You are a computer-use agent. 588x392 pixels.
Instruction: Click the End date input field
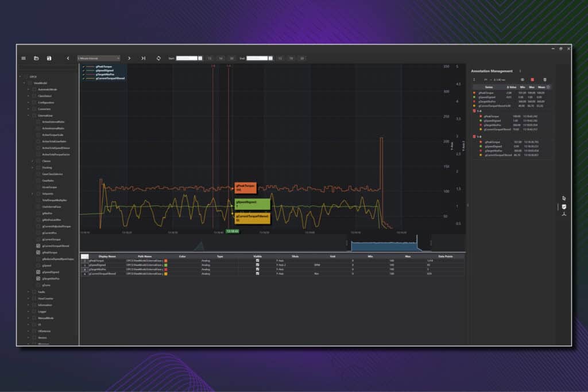coord(257,59)
